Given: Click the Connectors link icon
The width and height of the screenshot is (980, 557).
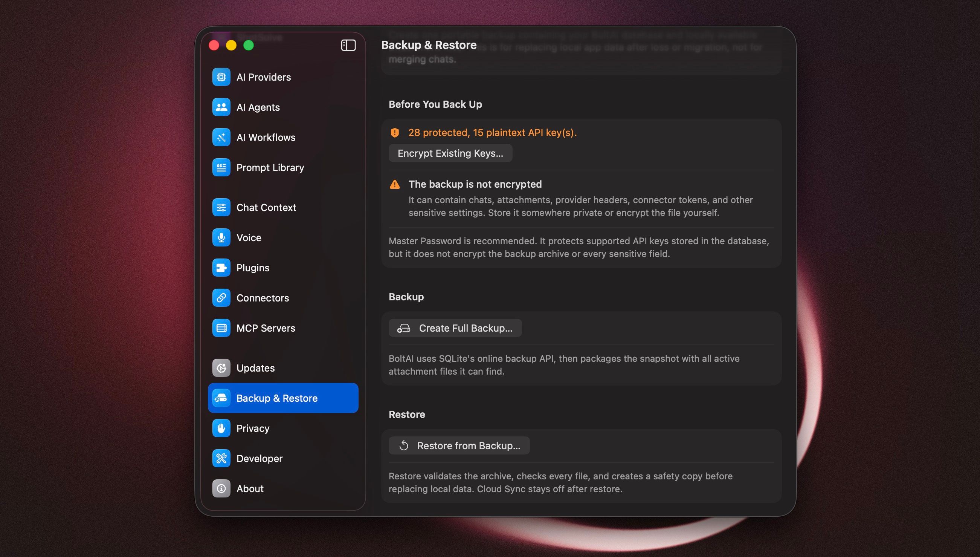Looking at the screenshot, I should click(x=221, y=298).
